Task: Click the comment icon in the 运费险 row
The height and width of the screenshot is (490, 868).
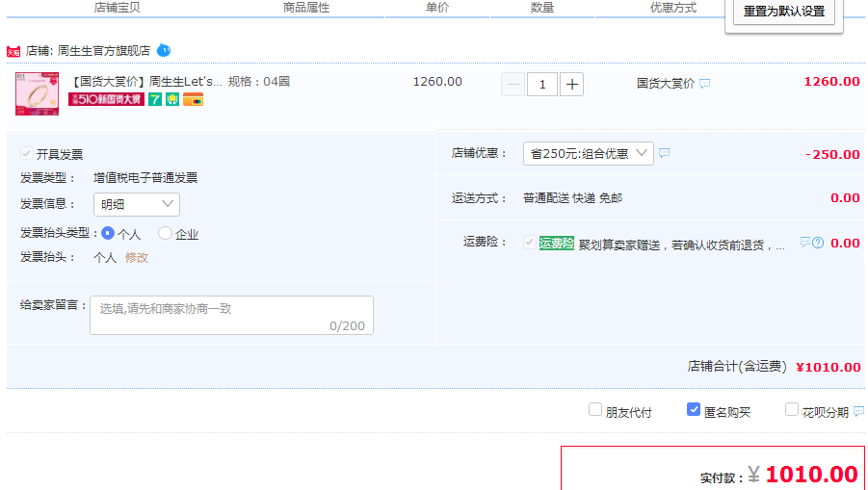Action: (x=804, y=243)
